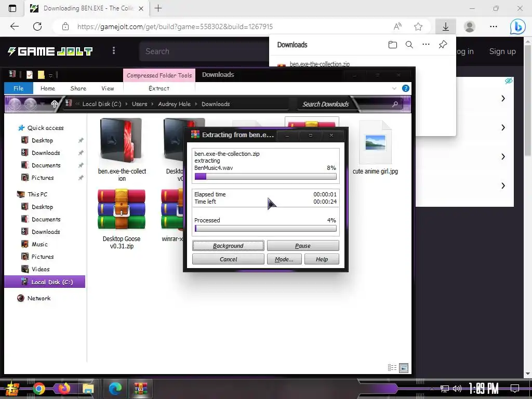532x399 pixels.
Task: Pin the Downloads panel
Action: 443,45
